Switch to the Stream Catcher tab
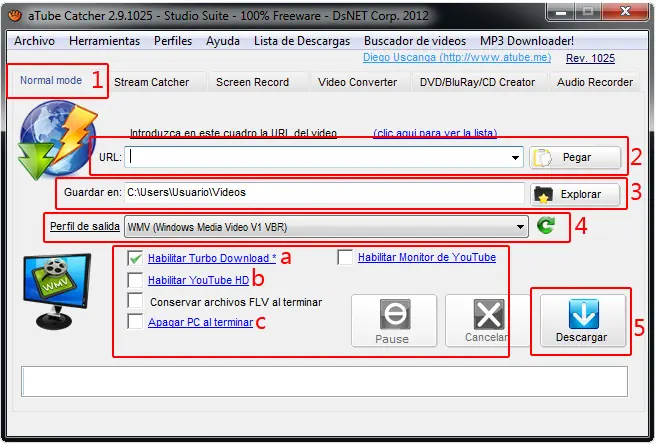Screen dimensions: 656x445 (151, 82)
